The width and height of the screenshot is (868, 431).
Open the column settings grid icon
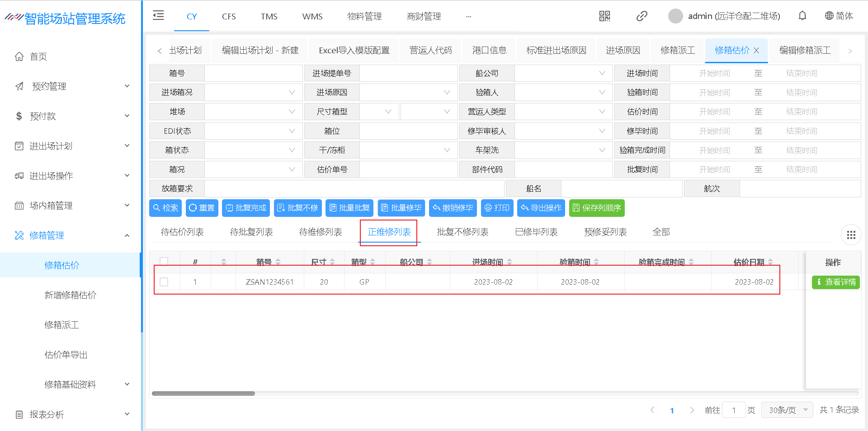(851, 235)
